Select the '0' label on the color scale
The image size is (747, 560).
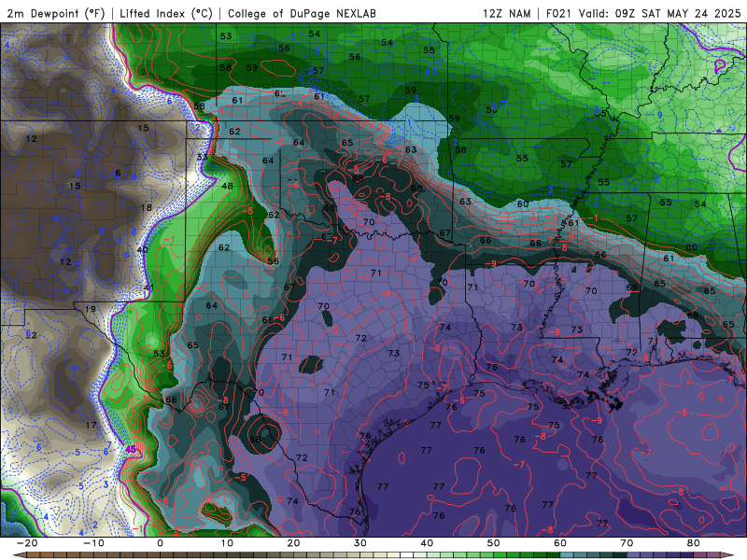point(160,543)
